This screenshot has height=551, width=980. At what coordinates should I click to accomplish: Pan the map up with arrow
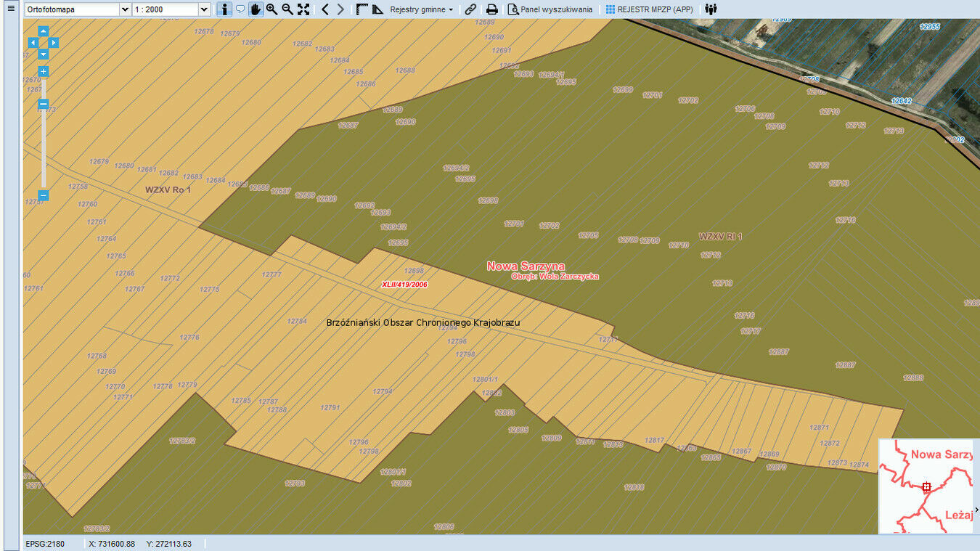click(44, 31)
